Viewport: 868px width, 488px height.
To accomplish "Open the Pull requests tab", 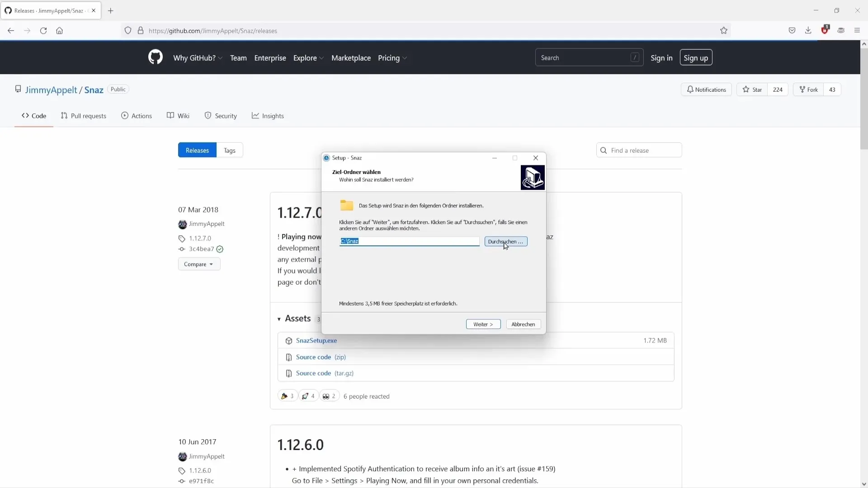I will (x=84, y=116).
